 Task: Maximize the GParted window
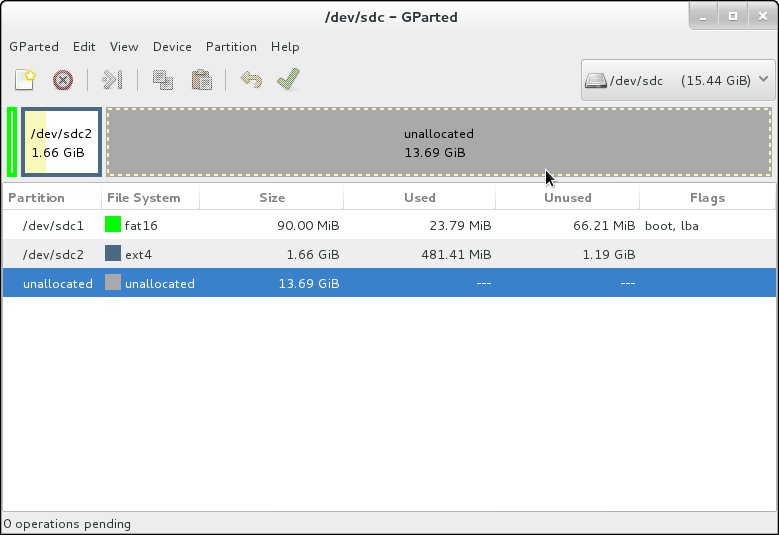pyautogui.click(x=733, y=17)
